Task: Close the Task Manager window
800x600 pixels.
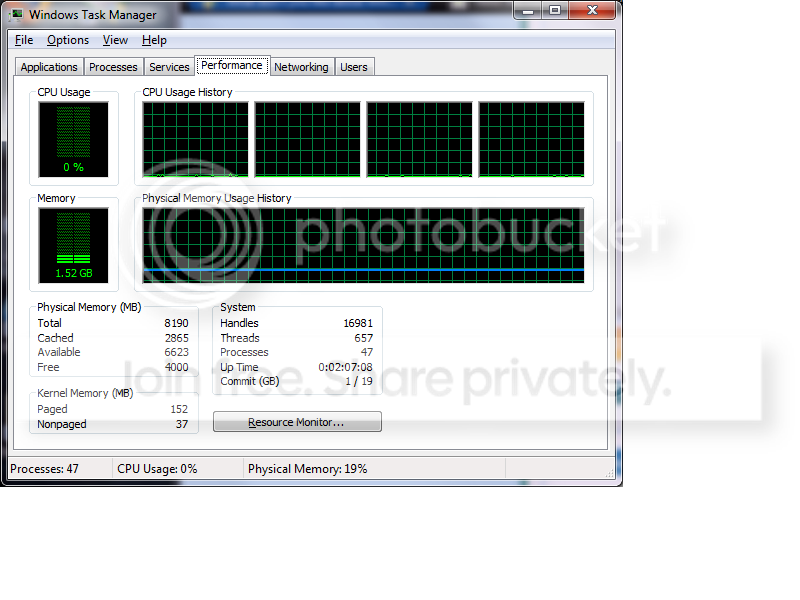Action: click(592, 10)
